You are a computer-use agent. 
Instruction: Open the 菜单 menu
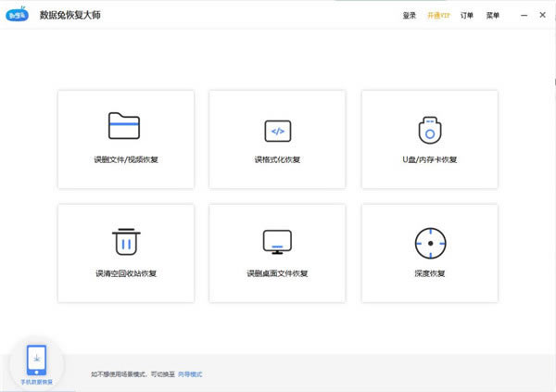[x=493, y=16]
